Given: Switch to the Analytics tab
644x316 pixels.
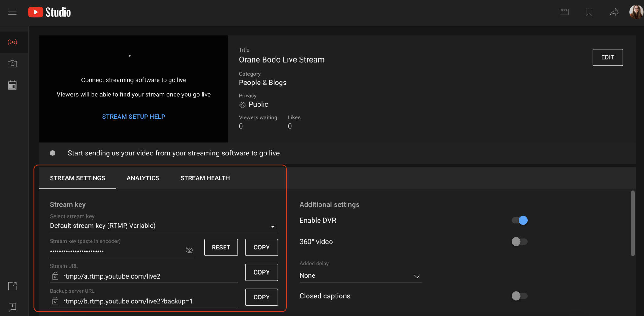Looking at the screenshot, I should (x=143, y=178).
